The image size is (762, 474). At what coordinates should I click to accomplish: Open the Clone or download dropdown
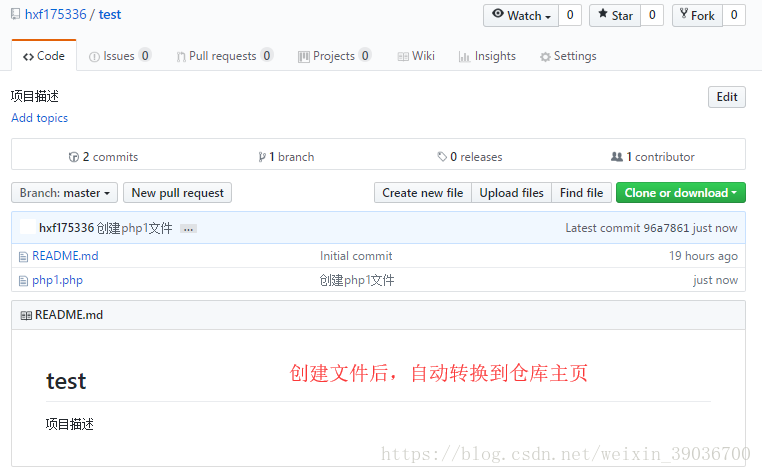[680, 193]
